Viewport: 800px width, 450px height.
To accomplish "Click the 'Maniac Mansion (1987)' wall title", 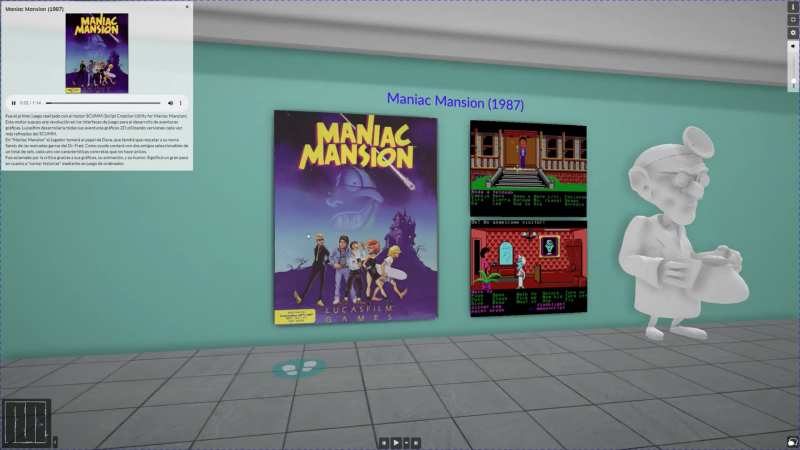I will 455,102.
